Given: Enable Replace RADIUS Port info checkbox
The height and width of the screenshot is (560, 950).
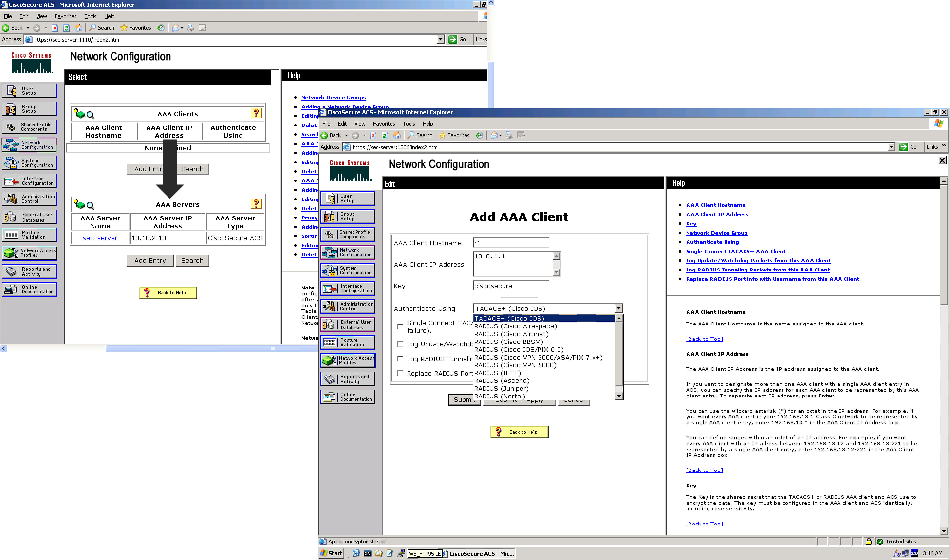Looking at the screenshot, I should coord(400,373).
